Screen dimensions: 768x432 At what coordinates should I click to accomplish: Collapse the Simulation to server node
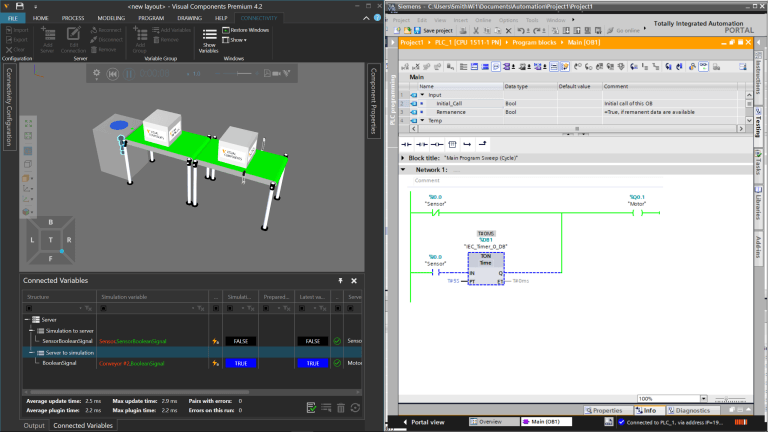click(x=32, y=331)
